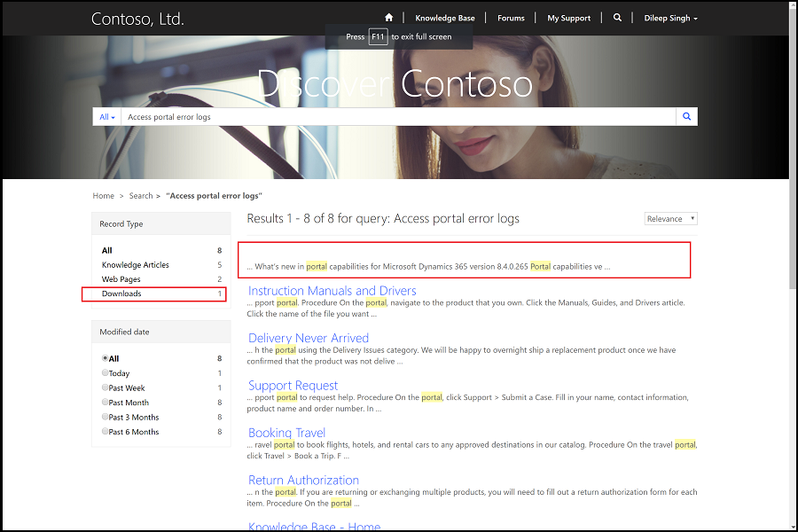This screenshot has height=532, width=798.
Task: Click the blue magnifier button to run search
Action: pyautogui.click(x=686, y=116)
